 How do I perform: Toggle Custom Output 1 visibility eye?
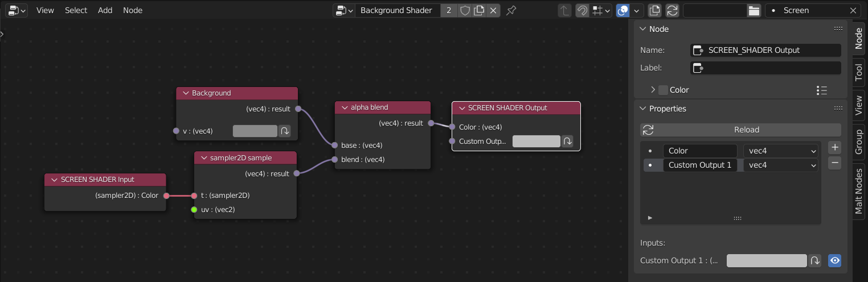point(834,260)
